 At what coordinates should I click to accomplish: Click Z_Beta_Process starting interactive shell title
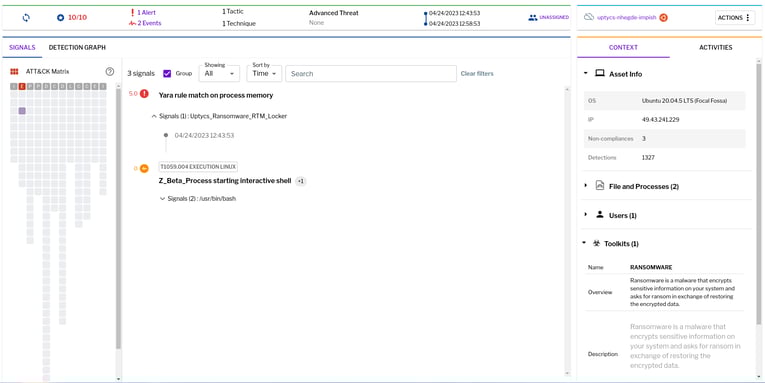click(x=224, y=181)
